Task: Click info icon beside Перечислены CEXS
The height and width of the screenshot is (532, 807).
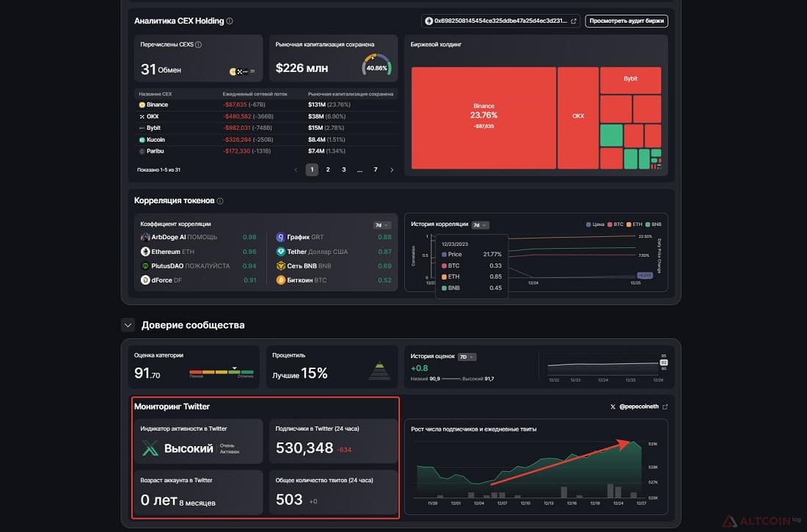Action: click(198, 45)
